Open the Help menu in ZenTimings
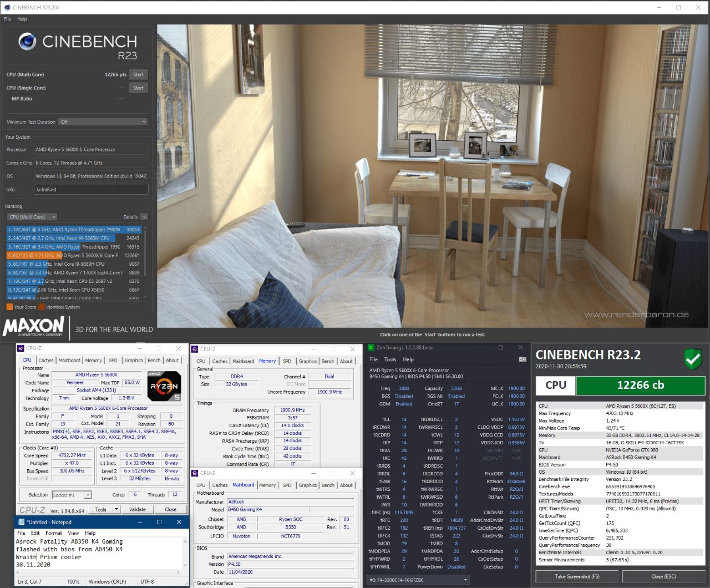This screenshot has width=710, height=588. pos(408,359)
